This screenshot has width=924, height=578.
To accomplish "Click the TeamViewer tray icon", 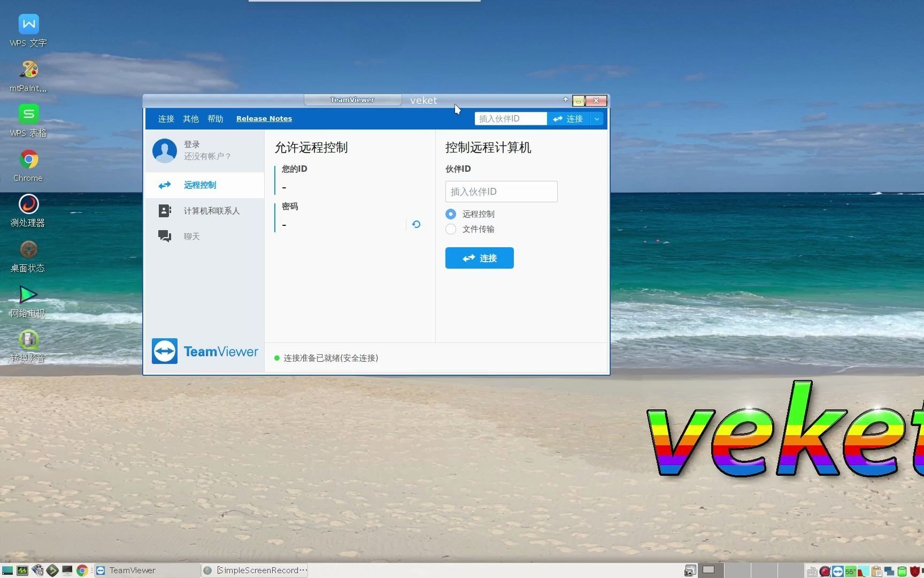I will [x=838, y=571].
